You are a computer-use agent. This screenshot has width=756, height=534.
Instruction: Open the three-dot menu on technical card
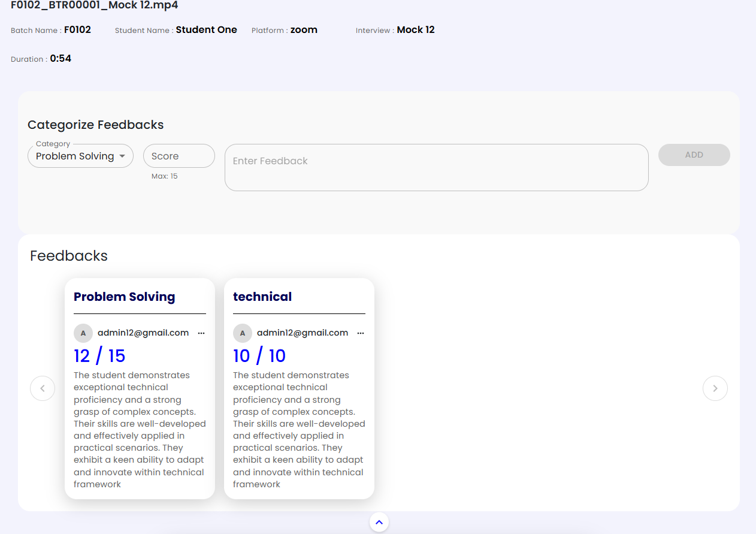click(361, 333)
